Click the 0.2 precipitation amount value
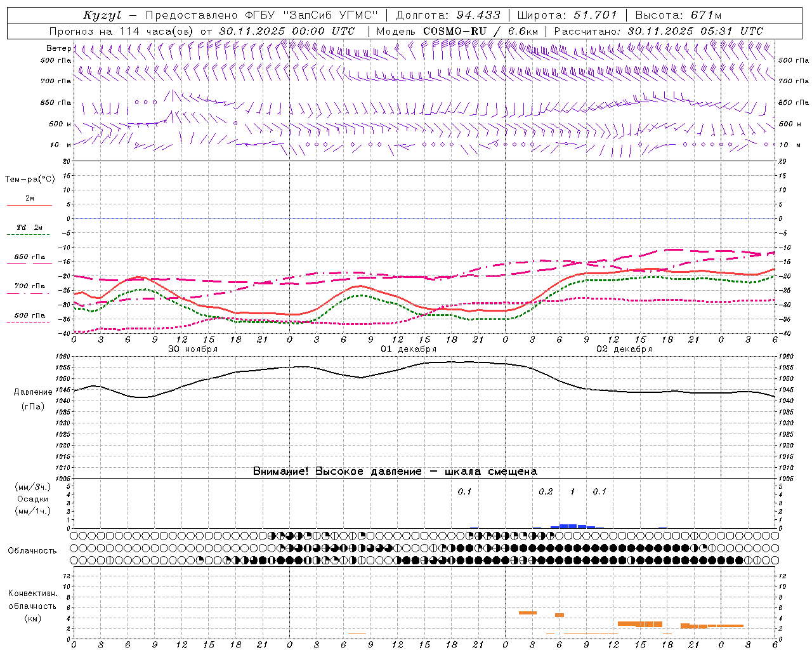 pos(546,492)
